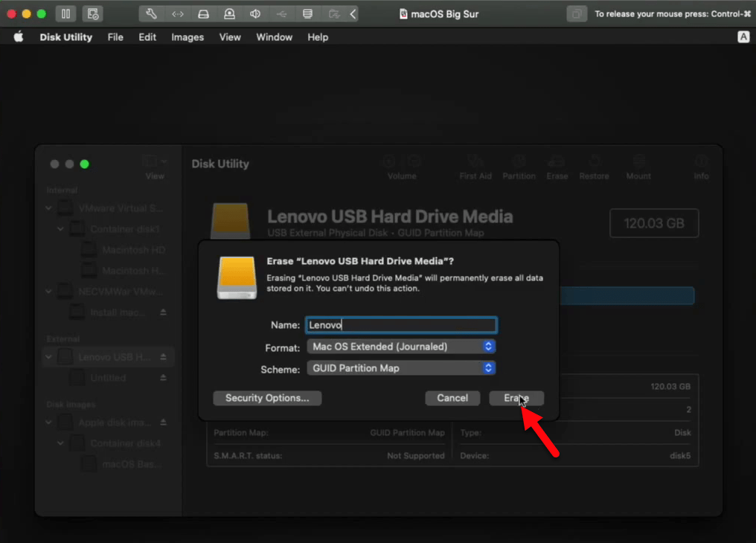The image size is (756, 543).
Task: Click the USB device icon in toolbar
Action: (281, 14)
